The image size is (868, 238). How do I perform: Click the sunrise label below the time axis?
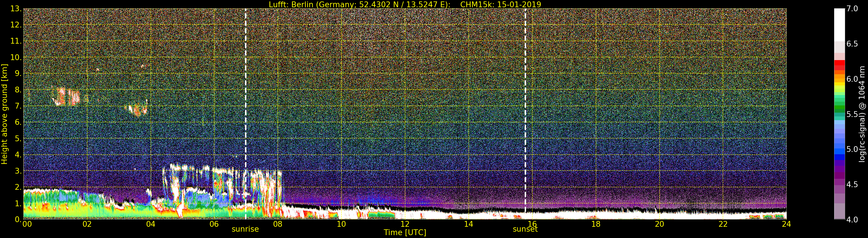245,229
